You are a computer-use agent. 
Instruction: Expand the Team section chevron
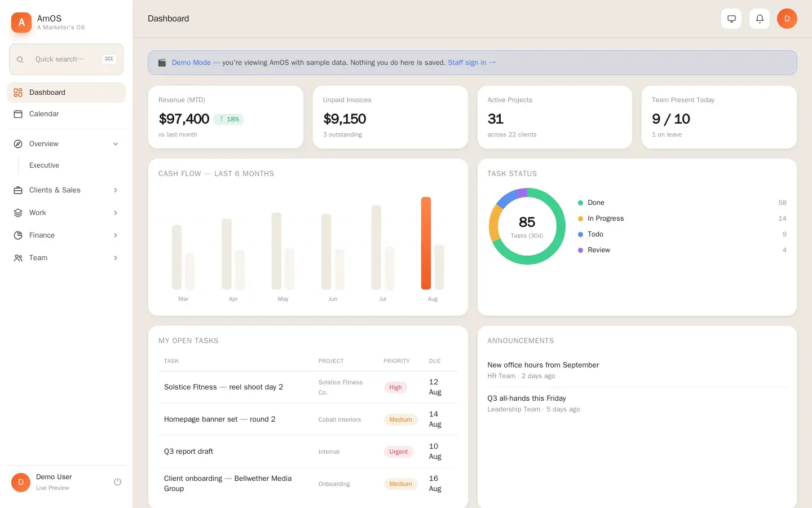(x=116, y=258)
